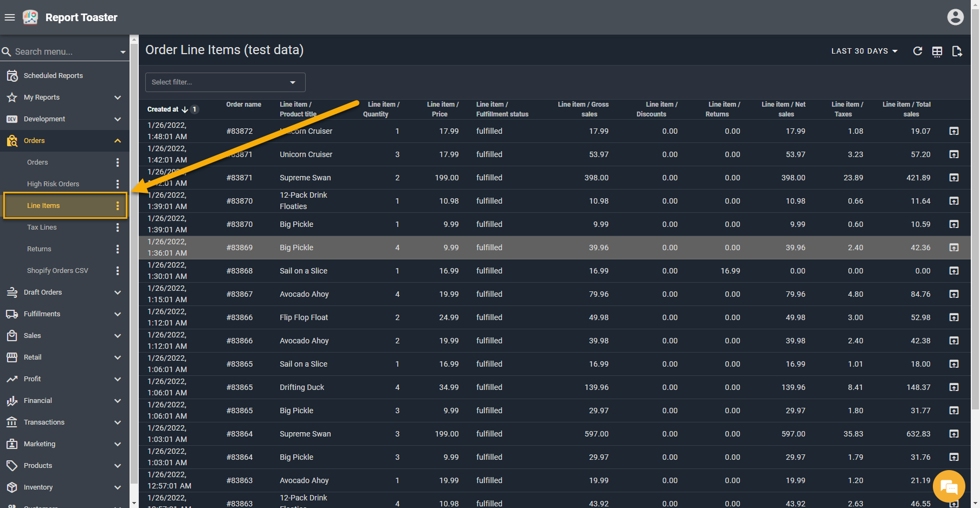
Task: Change the Last 30 Days date range
Action: (864, 51)
